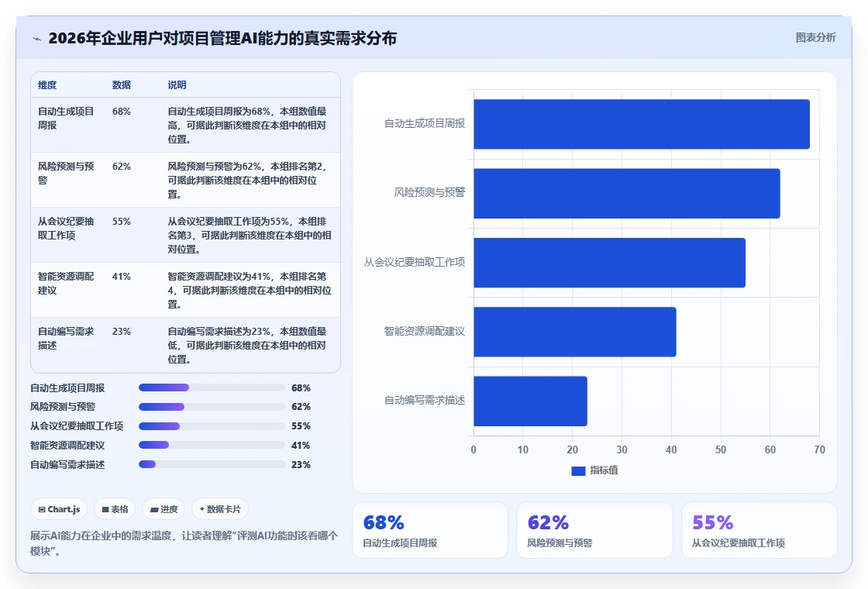This screenshot has height=589, width=868.
Task: Select the Chart.js tag chip
Action: click(59, 509)
